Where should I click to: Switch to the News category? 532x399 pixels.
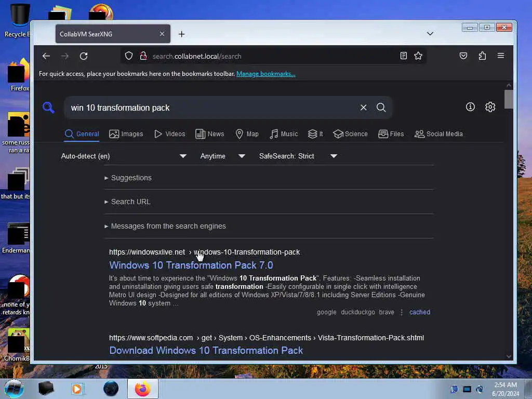[x=210, y=134]
